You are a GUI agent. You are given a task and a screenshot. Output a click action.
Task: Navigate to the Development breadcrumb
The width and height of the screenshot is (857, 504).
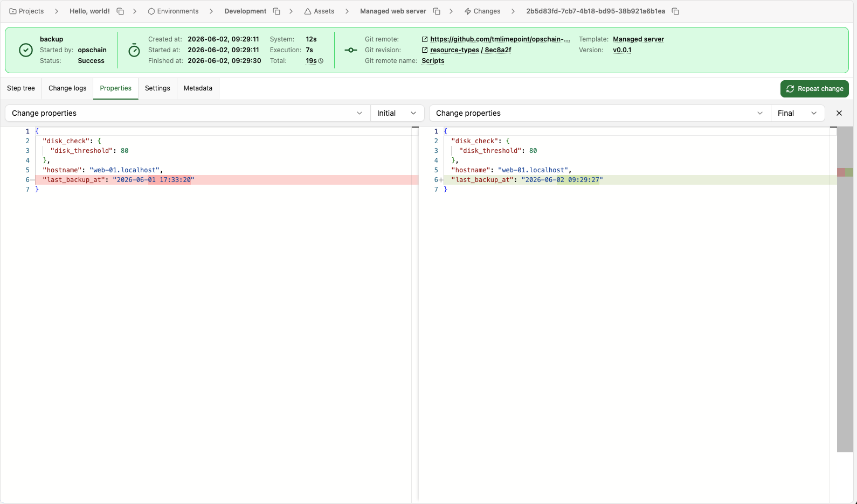pos(245,11)
